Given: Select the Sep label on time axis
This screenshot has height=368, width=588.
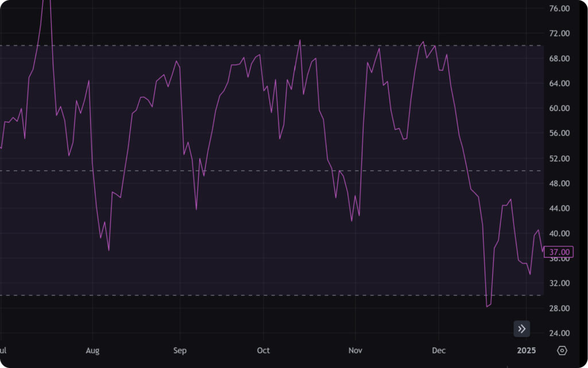Looking at the screenshot, I should 180,351.
